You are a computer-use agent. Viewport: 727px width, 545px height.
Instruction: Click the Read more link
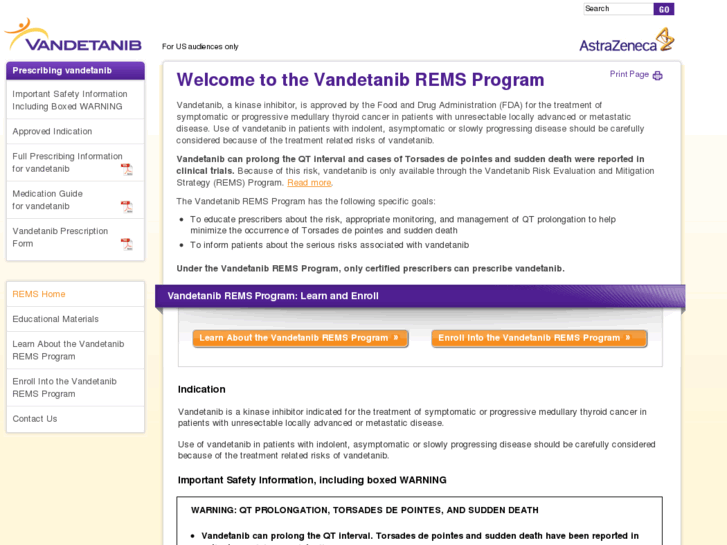(309, 183)
